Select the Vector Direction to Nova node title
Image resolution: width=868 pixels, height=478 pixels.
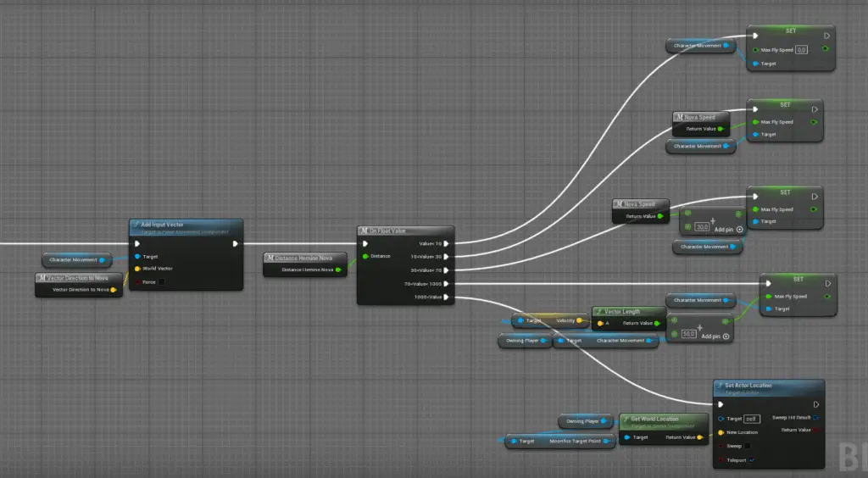[78, 278]
